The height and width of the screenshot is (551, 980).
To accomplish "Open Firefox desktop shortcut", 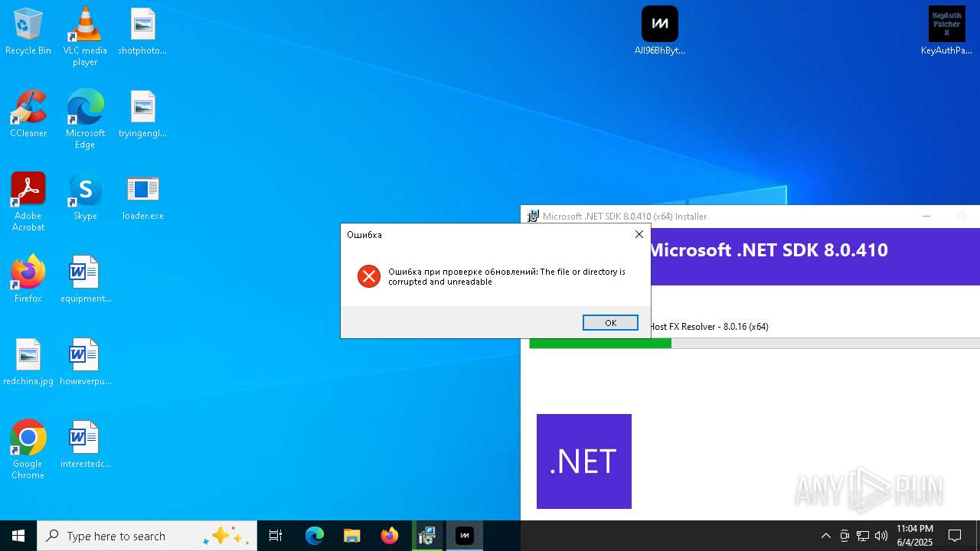I will pos(28,280).
